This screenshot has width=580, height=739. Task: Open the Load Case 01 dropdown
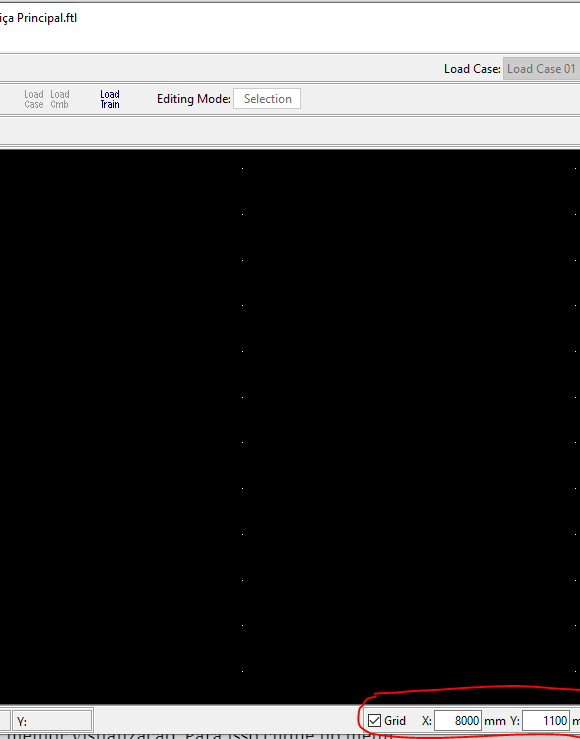coord(541,69)
